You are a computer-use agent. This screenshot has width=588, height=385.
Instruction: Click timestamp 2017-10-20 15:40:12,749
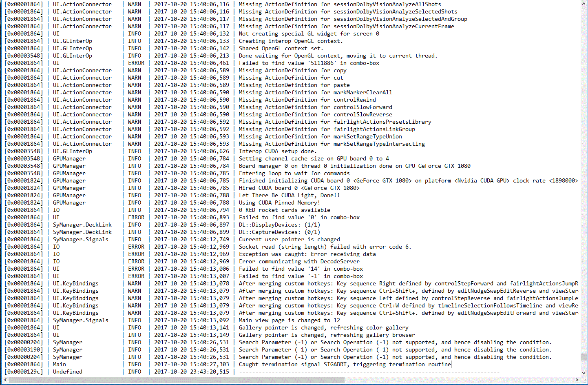192,239
